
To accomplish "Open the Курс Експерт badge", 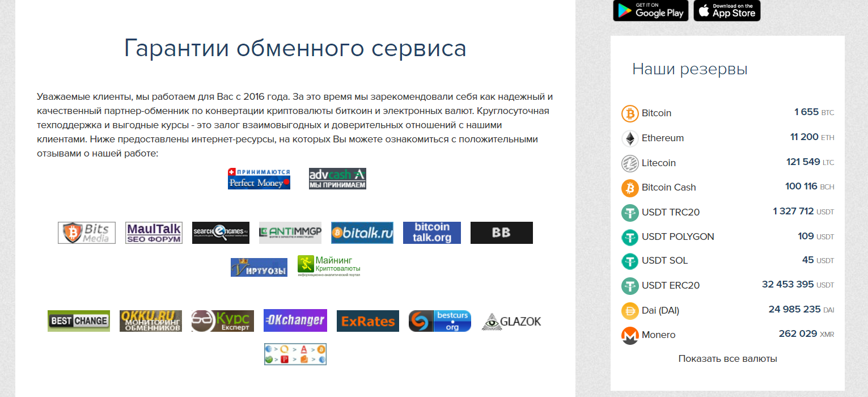I will (223, 321).
